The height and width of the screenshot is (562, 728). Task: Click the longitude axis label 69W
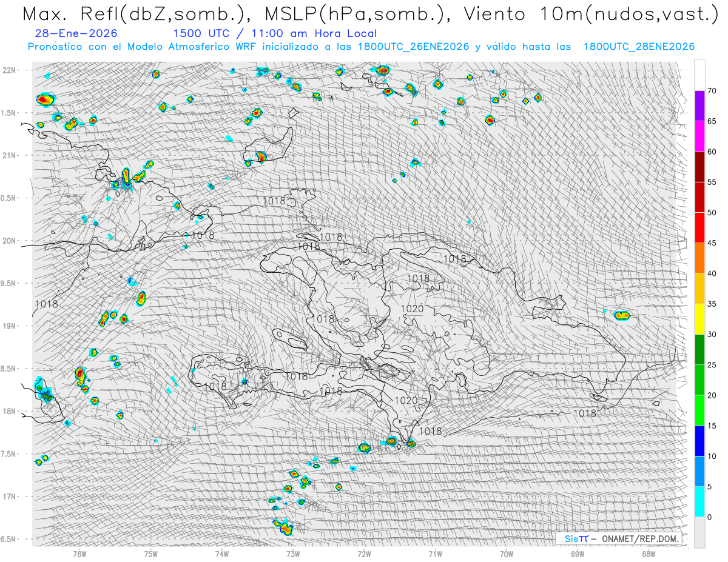tap(578, 554)
